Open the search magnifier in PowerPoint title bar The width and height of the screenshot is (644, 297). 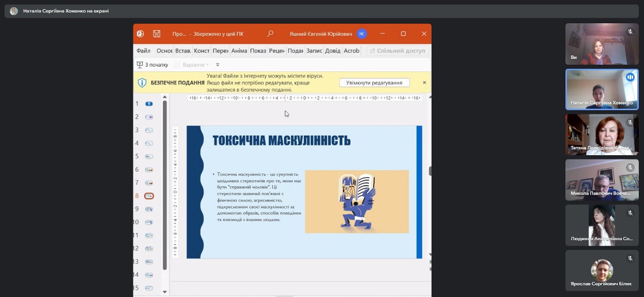[x=270, y=34]
